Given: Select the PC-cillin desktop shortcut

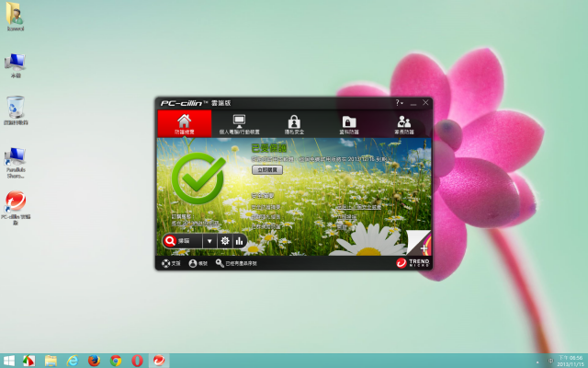Looking at the screenshot, I should point(16,207).
